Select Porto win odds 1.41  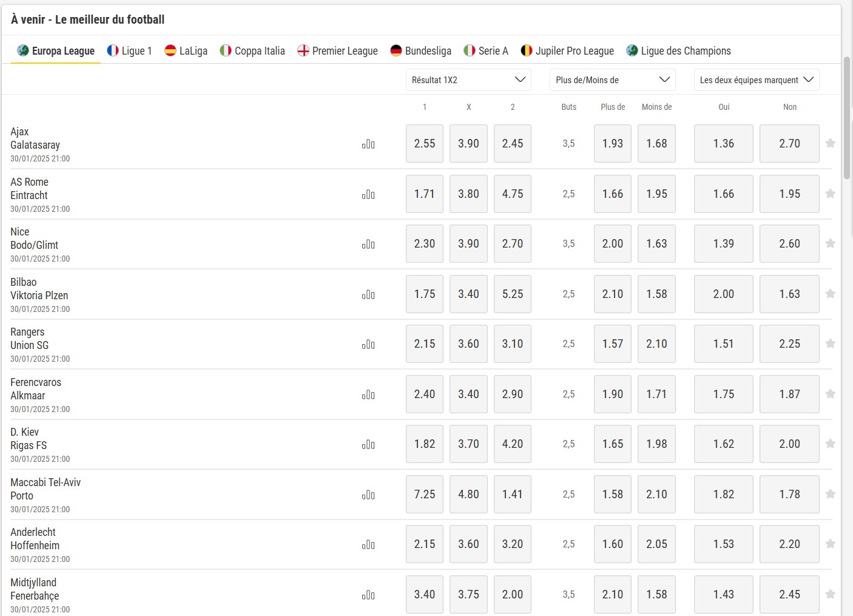coord(513,494)
